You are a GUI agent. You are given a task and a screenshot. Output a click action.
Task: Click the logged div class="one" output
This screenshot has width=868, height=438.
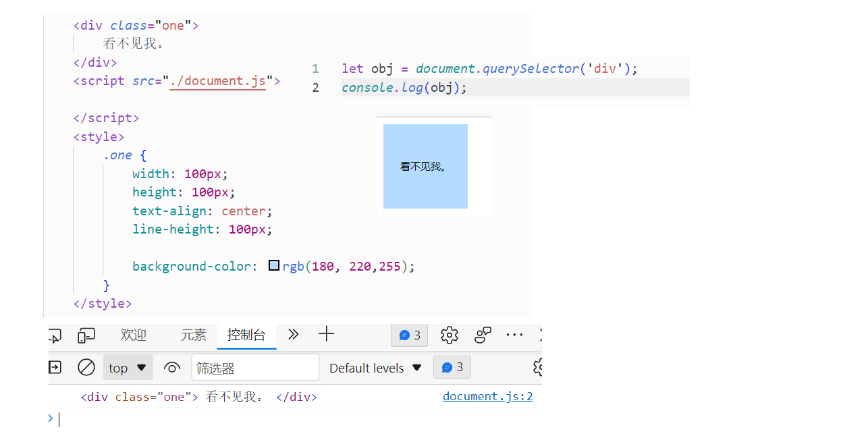click(x=198, y=397)
